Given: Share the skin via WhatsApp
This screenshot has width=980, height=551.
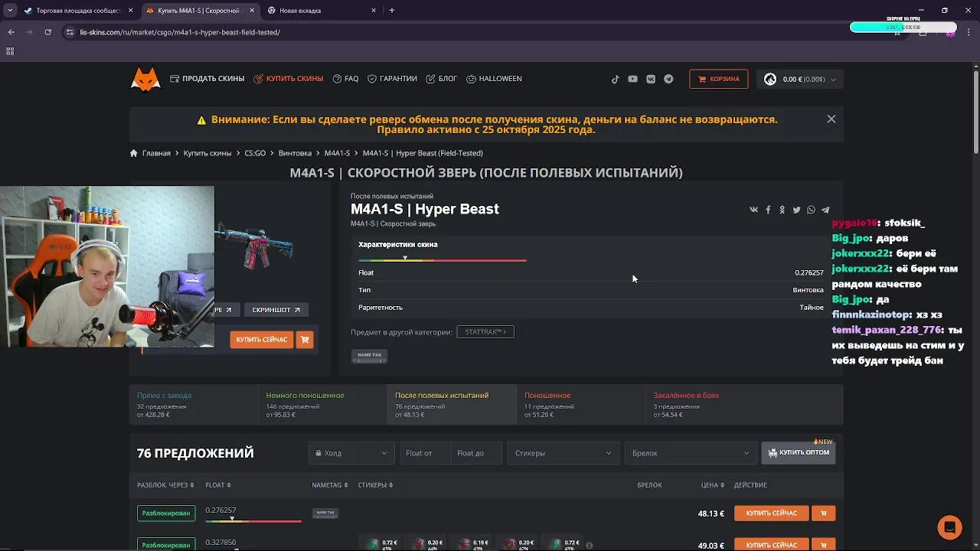Looking at the screenshot, I should tap(811, 210).
